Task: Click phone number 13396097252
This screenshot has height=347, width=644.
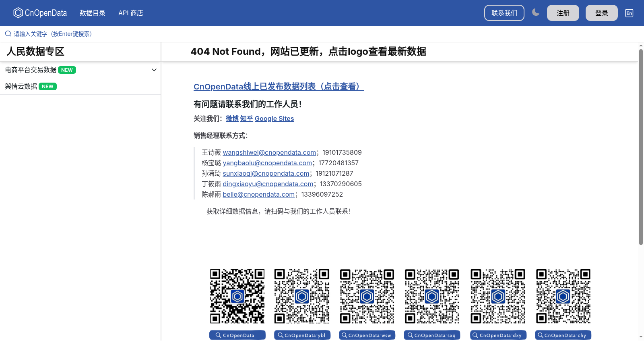Action: point(322,194)
